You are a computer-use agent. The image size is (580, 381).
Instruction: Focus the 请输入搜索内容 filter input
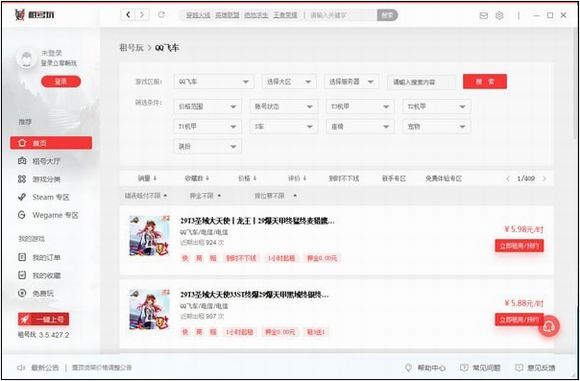tap(421, 82)
